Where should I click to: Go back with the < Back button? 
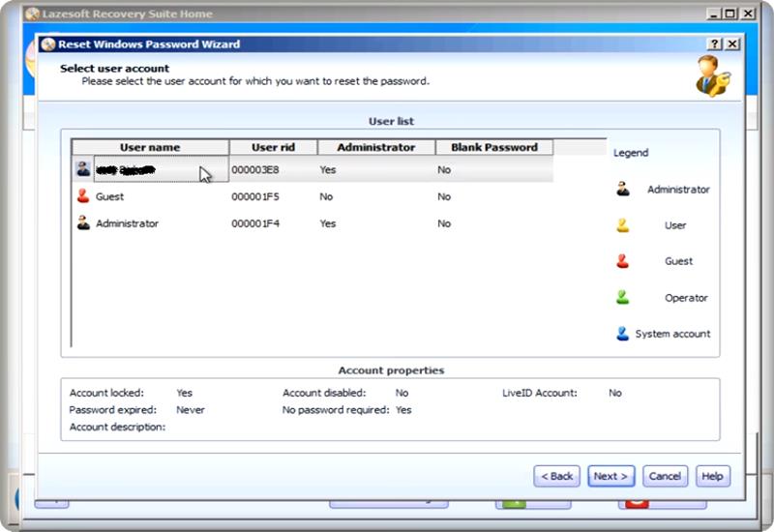pyautogui.click(x=556, y=476)
